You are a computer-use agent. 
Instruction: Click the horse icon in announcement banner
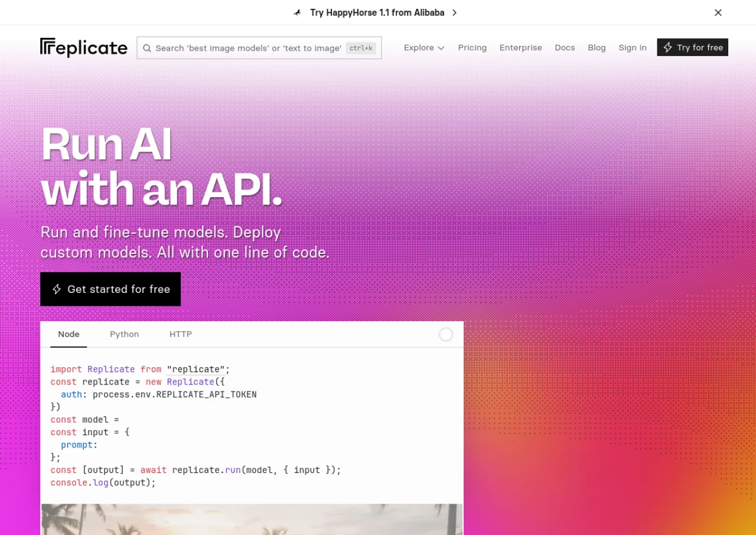pos(298,12)
